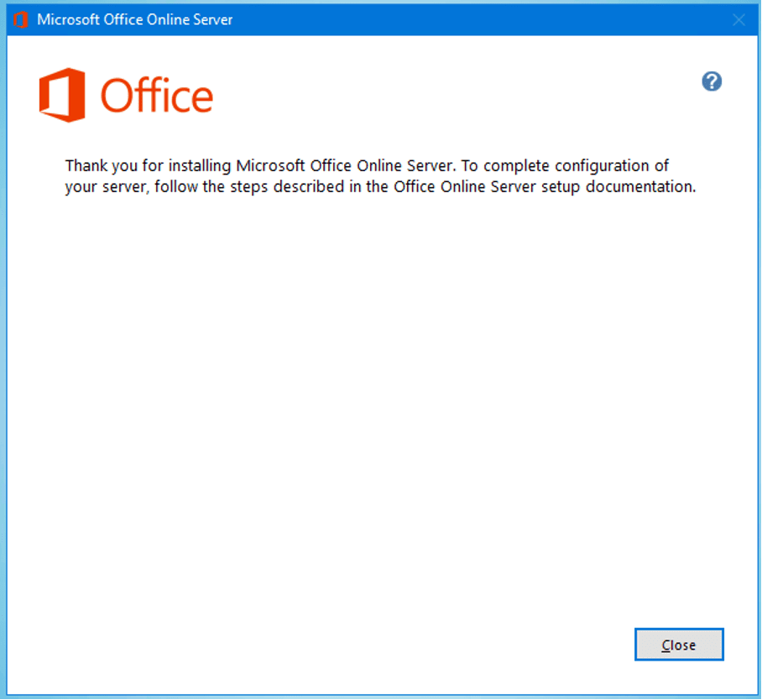Select the word Office in the logo text
The height and width of the screenshot is (700, 762).
156,97
